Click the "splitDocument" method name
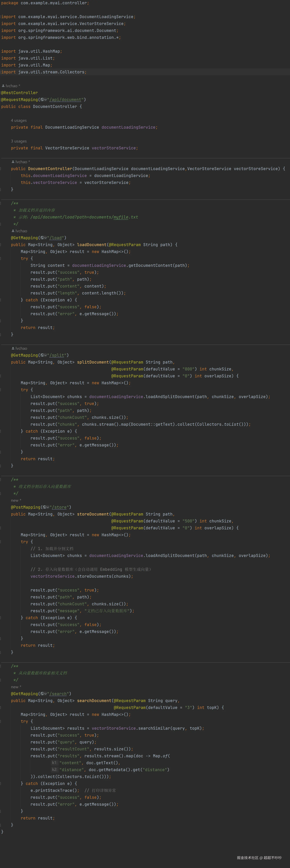 pos(93,362)
